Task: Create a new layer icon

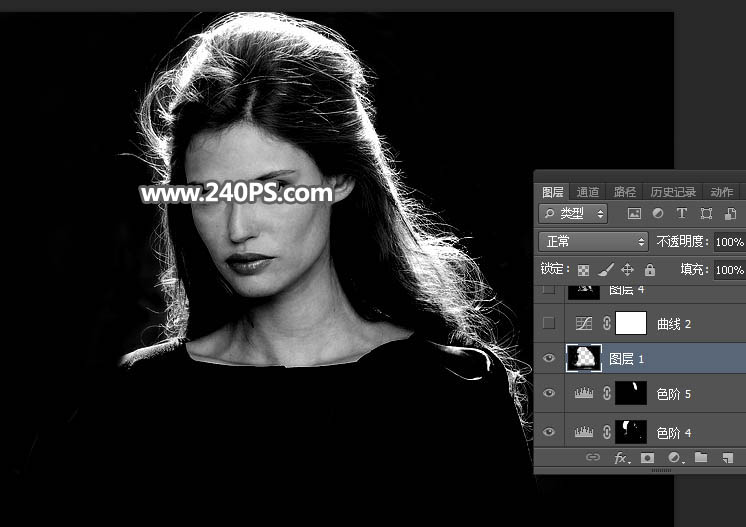Action: pos(727,458)
